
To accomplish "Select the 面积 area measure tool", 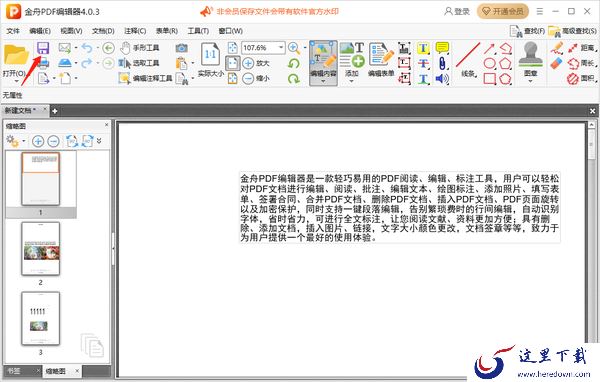I will click(582, 78).
